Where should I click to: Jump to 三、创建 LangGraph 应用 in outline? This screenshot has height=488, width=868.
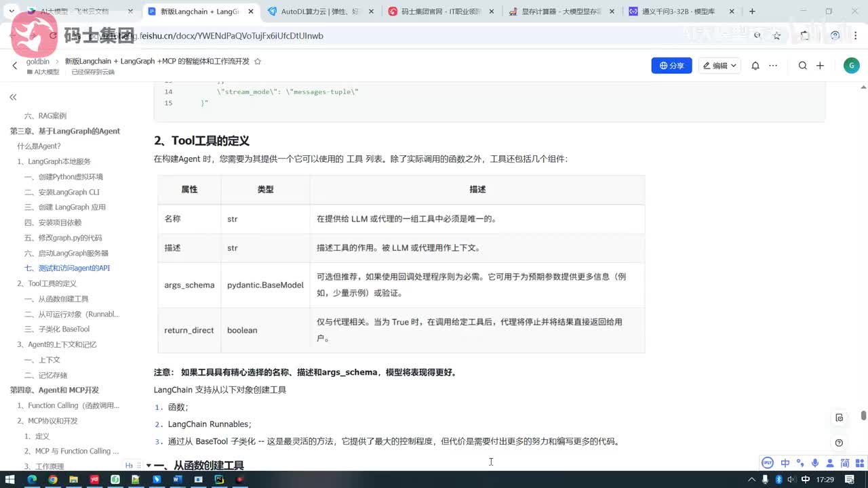65,207
